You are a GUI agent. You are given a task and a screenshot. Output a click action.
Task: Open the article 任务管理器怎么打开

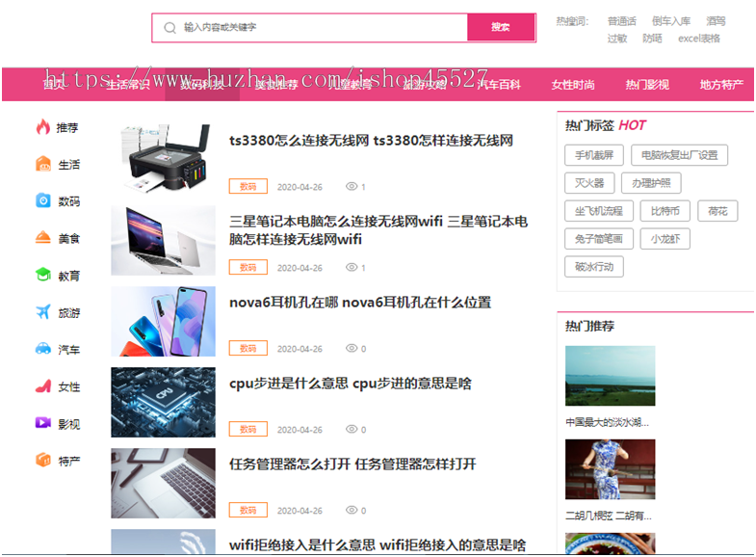352,464
